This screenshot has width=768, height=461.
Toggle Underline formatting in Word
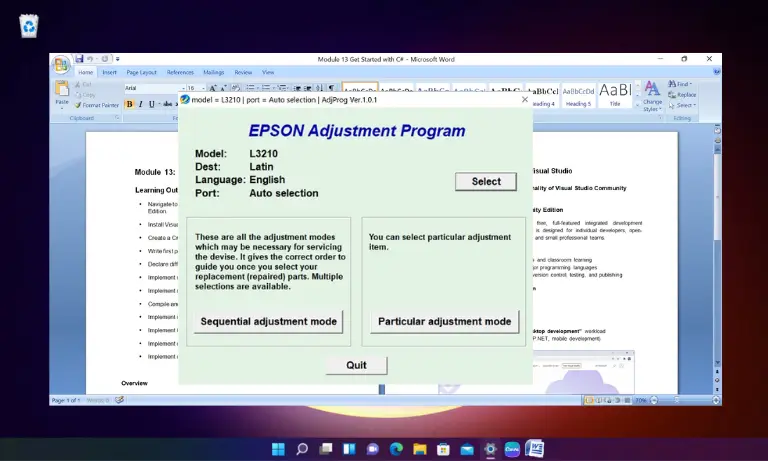[151, 104]
